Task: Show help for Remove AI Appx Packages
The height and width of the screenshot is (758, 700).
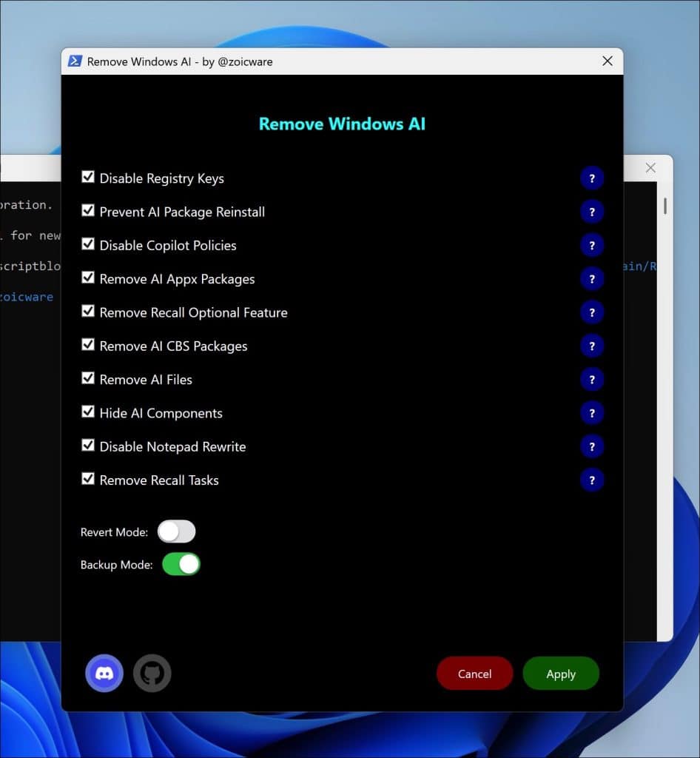Action: pos(592,278)
